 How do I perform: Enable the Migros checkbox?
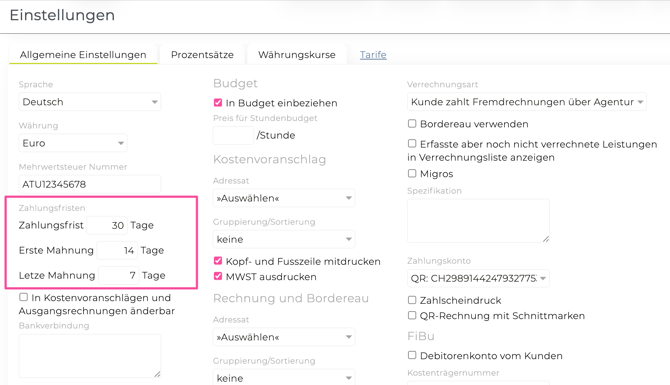pyautogui.click(x=412, y=173)
